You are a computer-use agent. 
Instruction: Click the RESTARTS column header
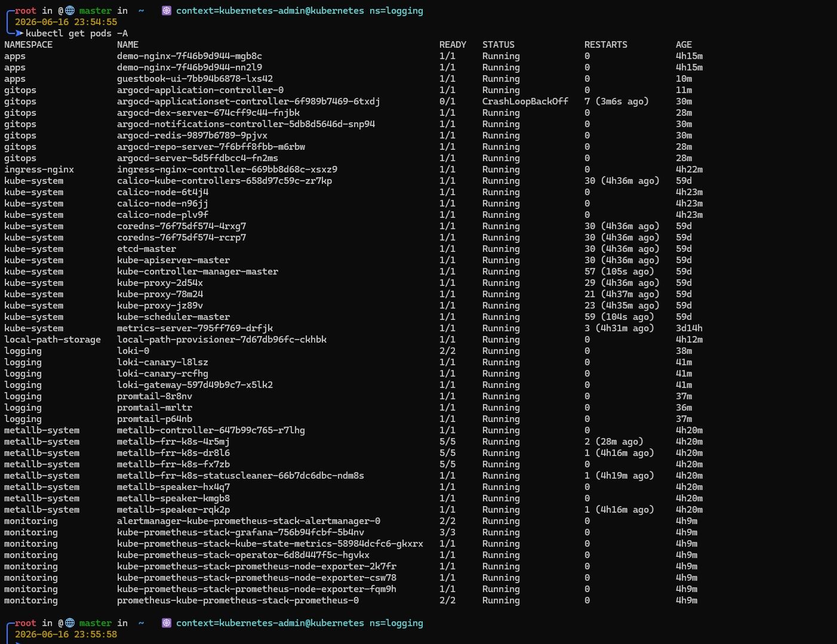606,45
